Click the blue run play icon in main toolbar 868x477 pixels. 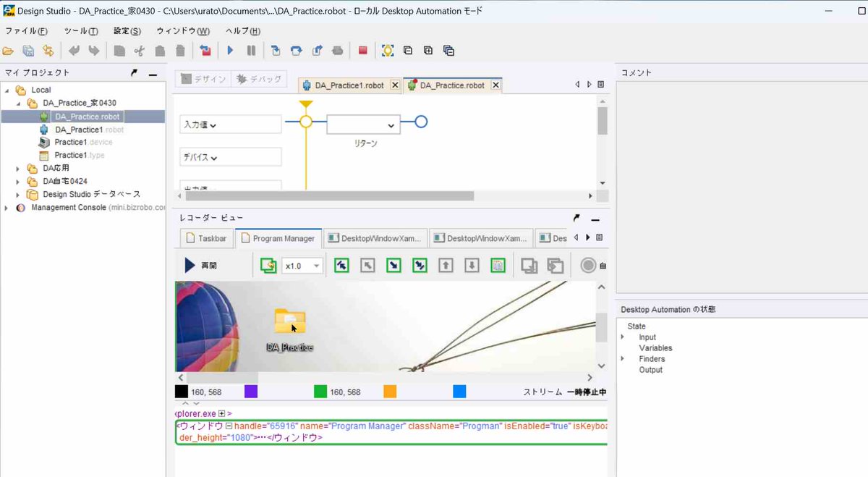click(x=230, y=51)
